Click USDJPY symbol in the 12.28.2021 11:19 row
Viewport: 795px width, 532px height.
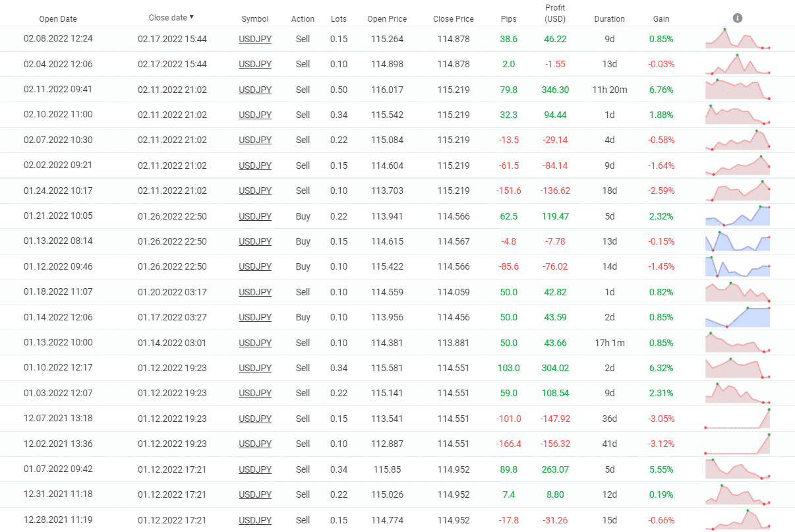click(x=255, y=520)
